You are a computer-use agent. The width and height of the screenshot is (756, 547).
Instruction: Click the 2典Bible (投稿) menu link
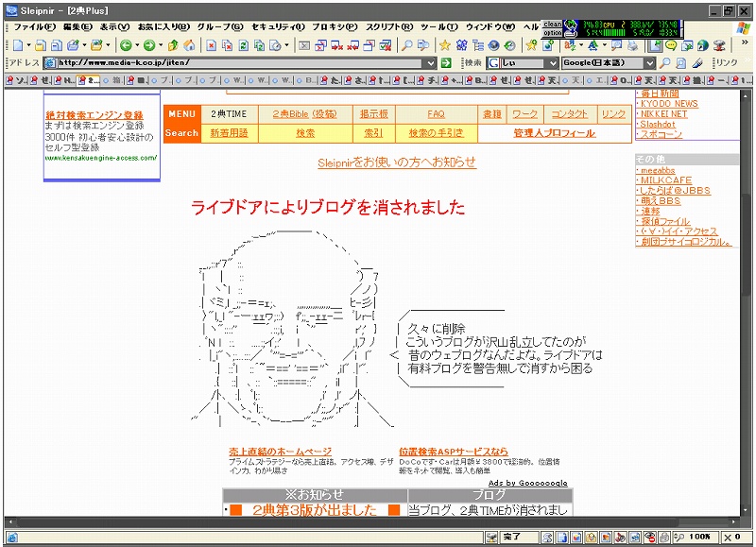304,114
